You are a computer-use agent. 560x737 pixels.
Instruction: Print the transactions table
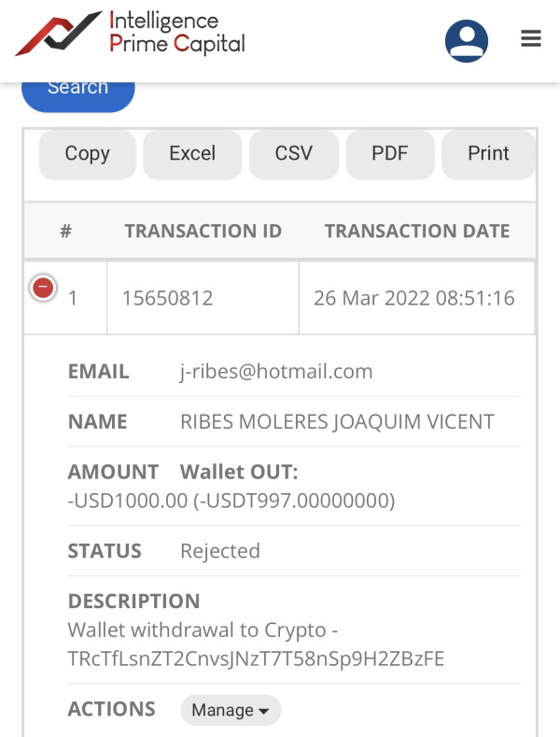coord(488,154)
